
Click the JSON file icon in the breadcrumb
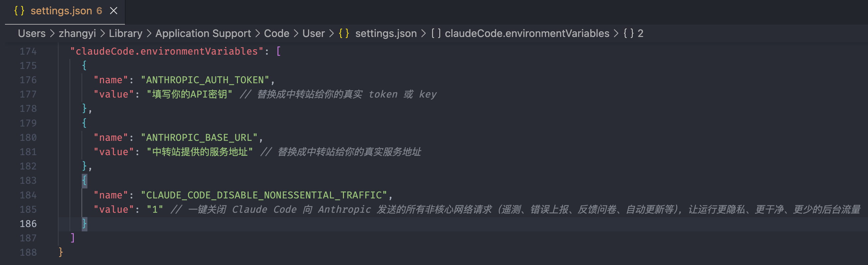tap(344, 33)
